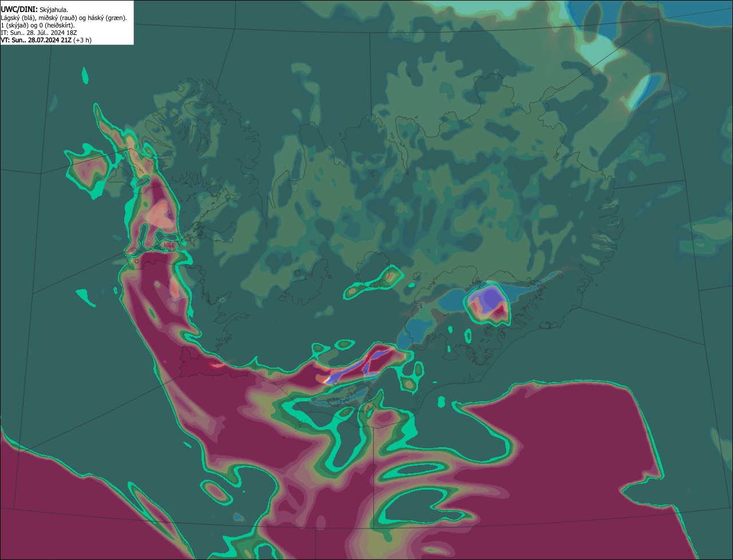
Task: Click the 'Lágský (blá), miðský (rauð)' legend line
Action: coord(64,18)
